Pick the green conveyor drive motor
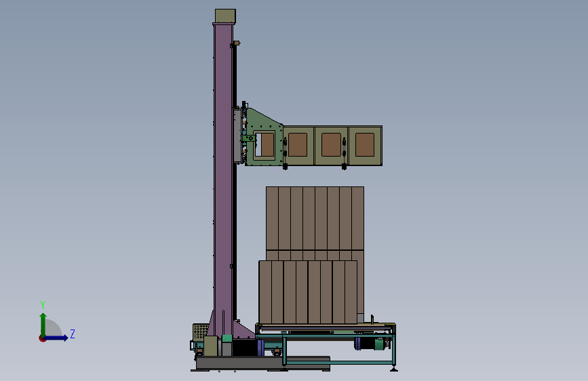 [380, 344]
